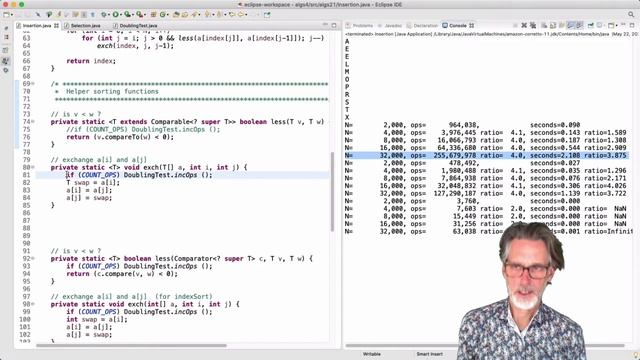Collapse the exch method at line 80
640x360 pixels.
coord(33,167)
